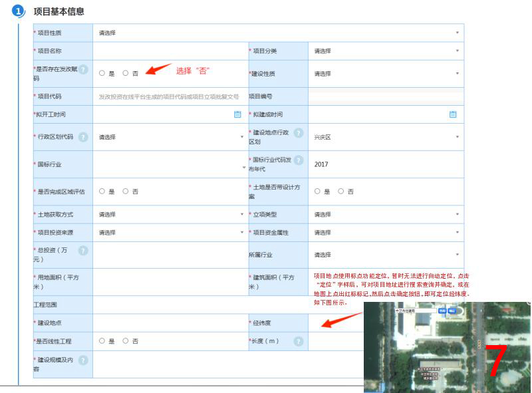Expand 建设地点行政区划 dropdown showing 兴庆区
The image size is (532, 393).
[x=386, y=137]
